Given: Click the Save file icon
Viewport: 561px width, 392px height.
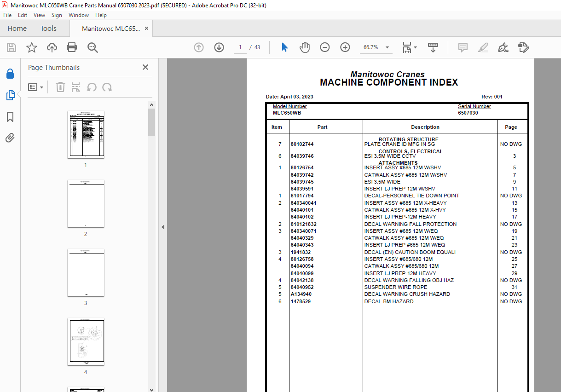Looking at the screenshot, I should [11, 47].
